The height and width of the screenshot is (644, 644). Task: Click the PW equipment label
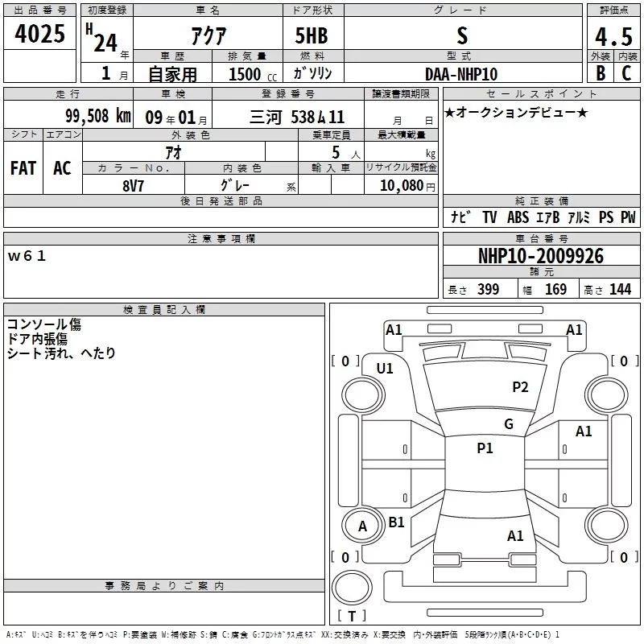(x=628, y=217)
